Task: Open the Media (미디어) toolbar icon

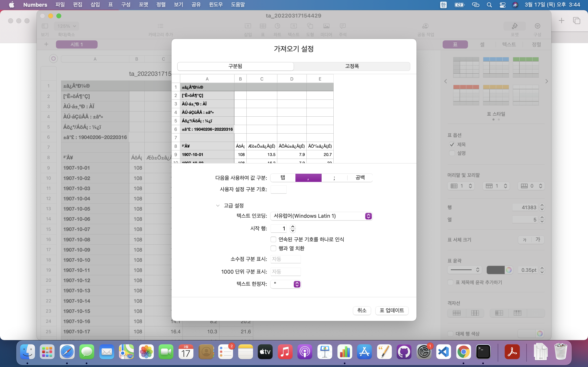Action: point(326,26)
